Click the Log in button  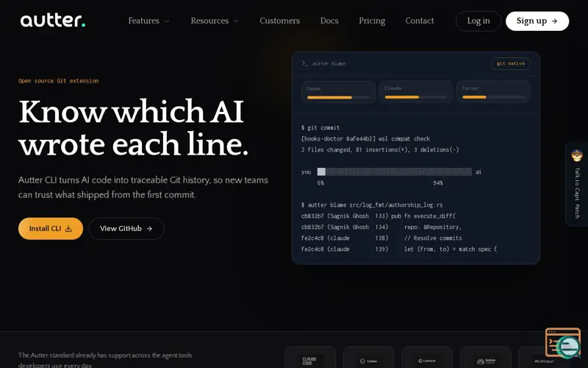pos(478,21)
